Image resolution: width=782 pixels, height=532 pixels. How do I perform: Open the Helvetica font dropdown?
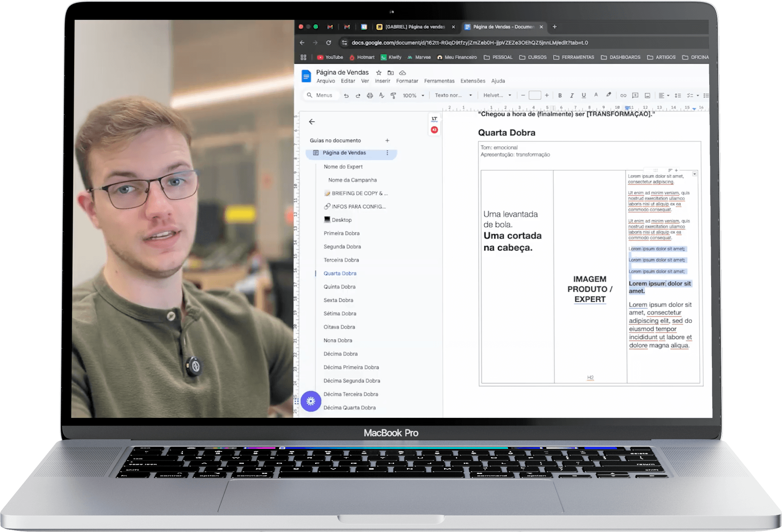[497, 95]
